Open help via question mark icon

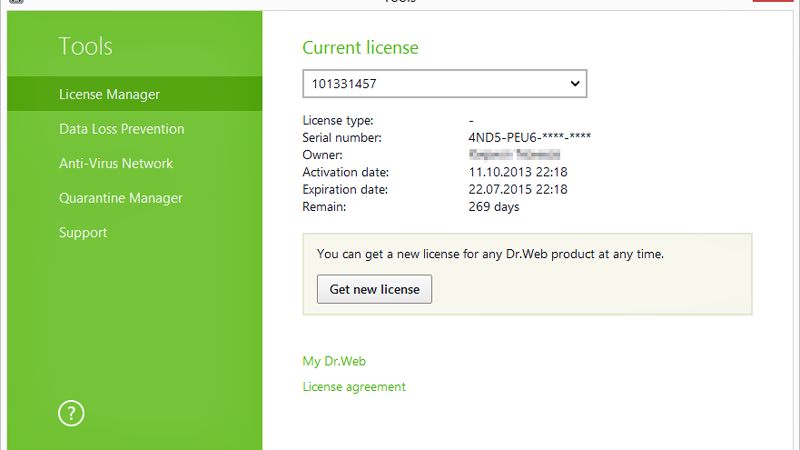71,413
